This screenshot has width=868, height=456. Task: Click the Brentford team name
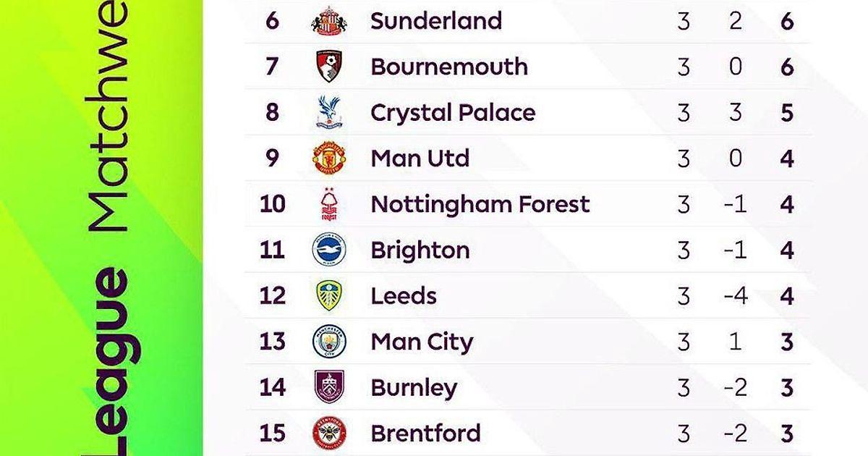(425, 433)
